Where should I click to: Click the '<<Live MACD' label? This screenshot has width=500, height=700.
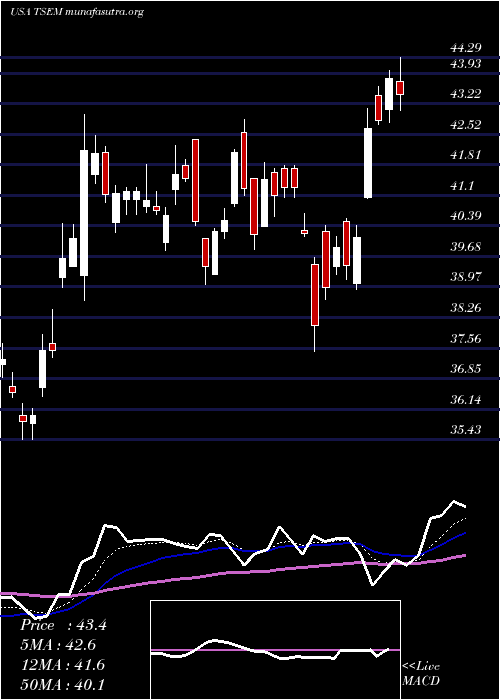click(421, 674)
